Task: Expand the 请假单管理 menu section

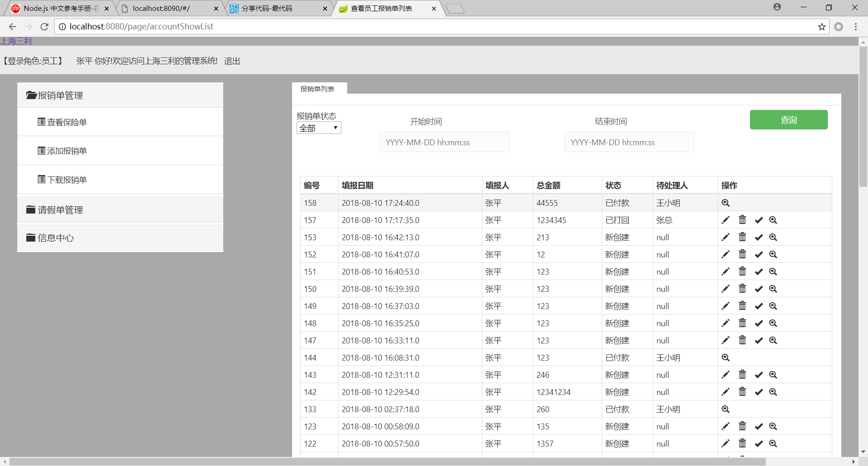Action: click(x=120, y=210)
